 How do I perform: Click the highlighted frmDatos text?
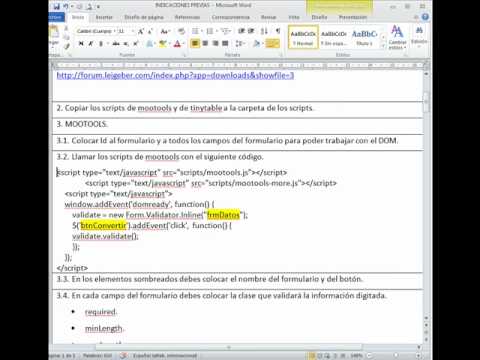pyautogui.click(x=223, y=215)
